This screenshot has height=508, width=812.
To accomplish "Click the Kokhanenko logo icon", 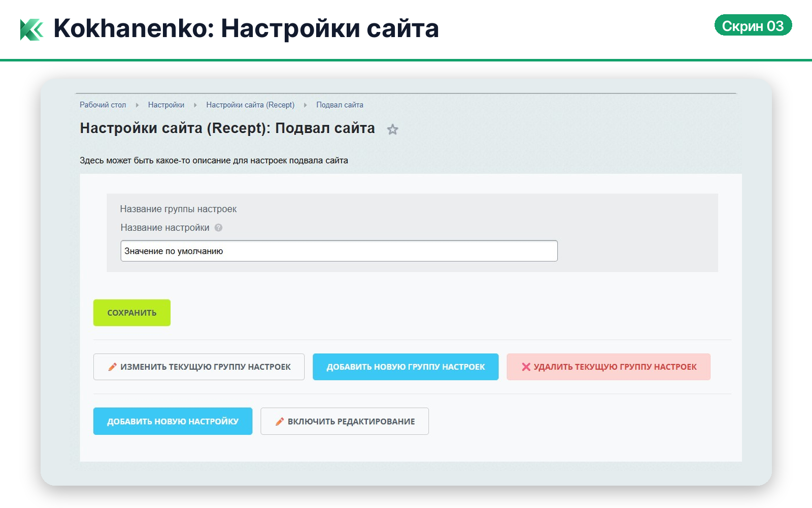I will [31, 29].
